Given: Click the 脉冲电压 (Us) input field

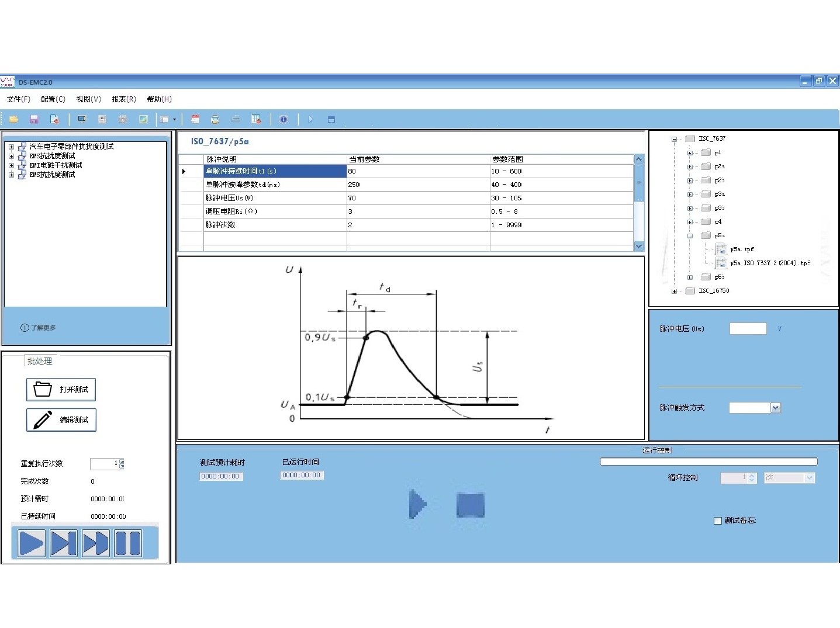Looking at the screenshot, I should pyautogui.click(x=748, y=329).
